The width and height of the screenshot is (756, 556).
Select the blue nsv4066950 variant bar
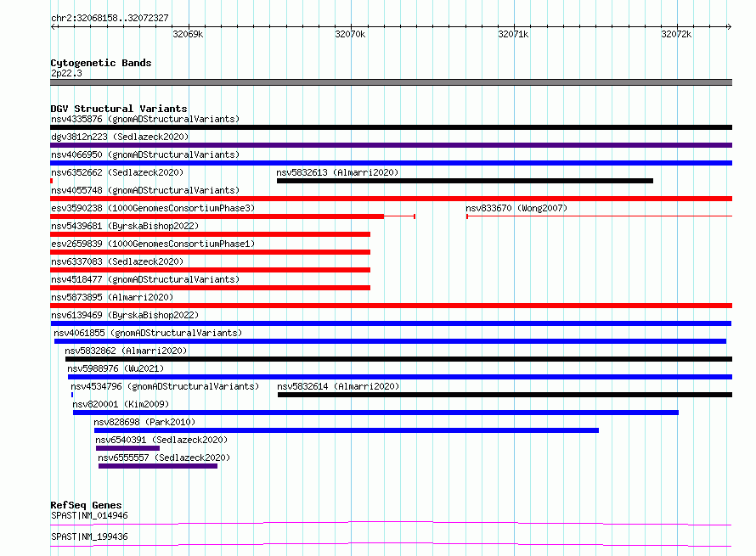coord(391,163)
